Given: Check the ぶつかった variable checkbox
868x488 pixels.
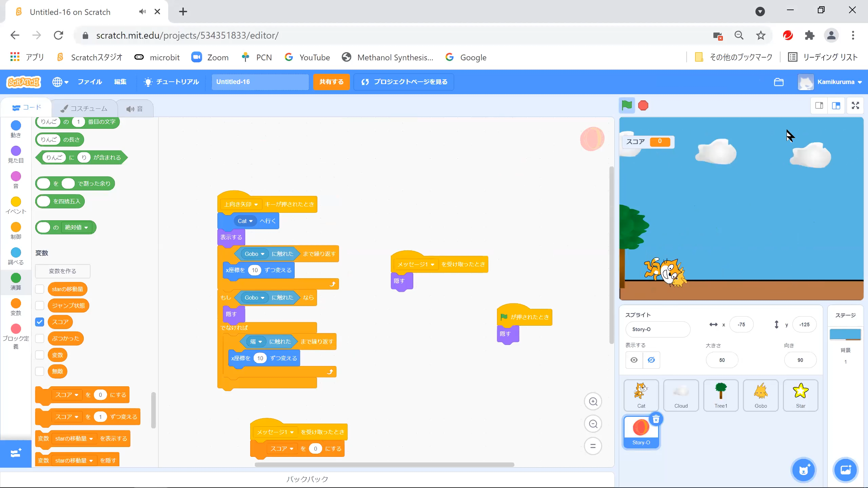Looking at the screenshot, I should (x=40, y=338).
